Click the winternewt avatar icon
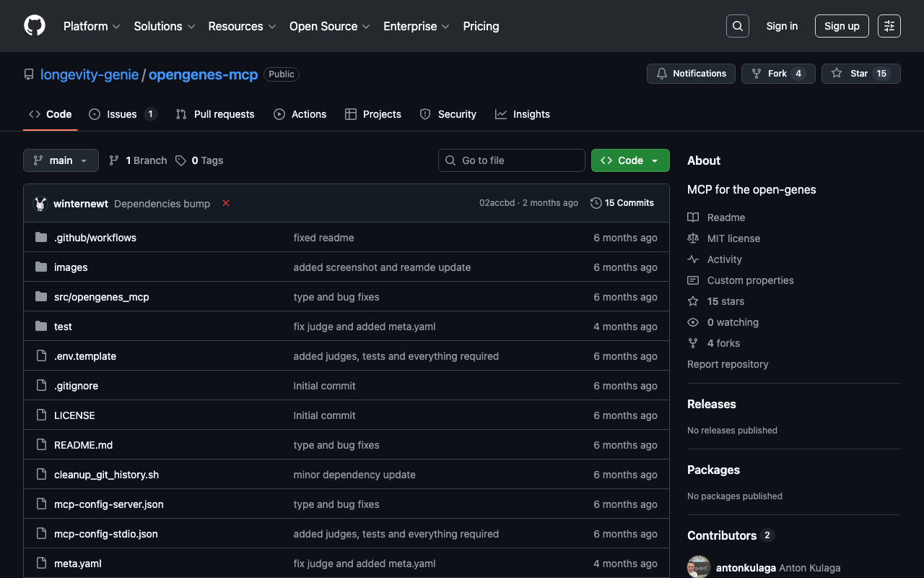The width and height of the screenshot is (924, 578). coord(40,204)
